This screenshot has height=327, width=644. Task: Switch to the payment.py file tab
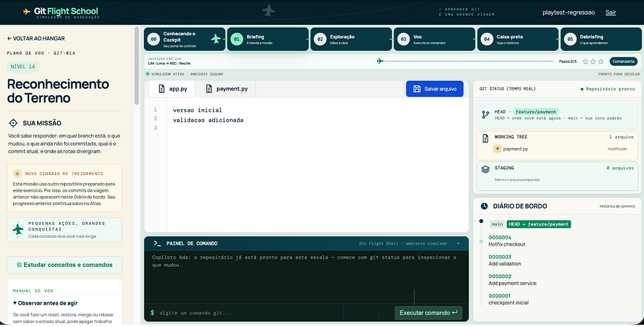[225, 89]
